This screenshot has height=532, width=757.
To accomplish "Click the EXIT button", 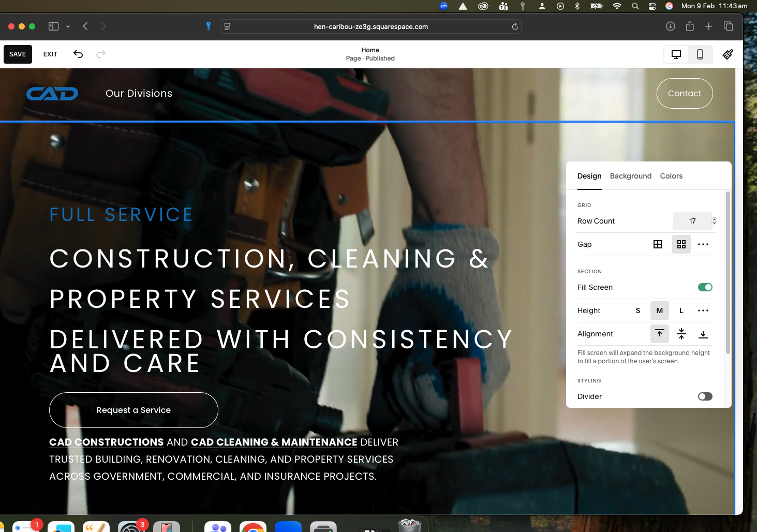I will [50, 54].
